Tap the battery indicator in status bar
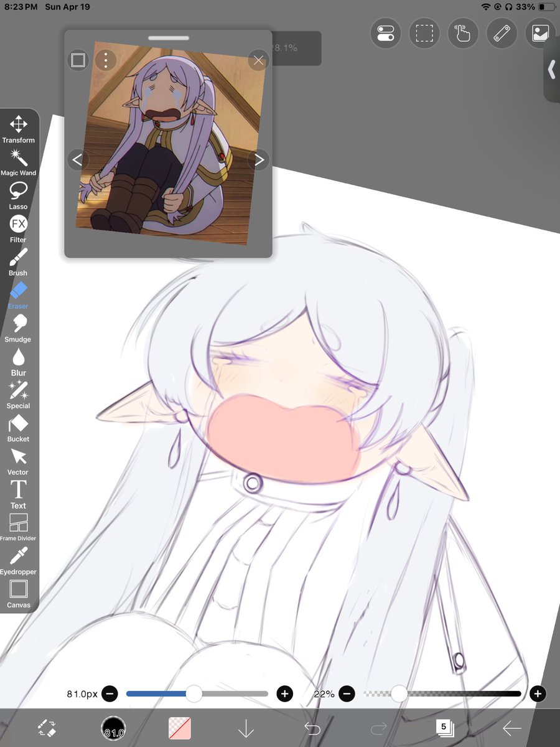 pyautogui.click(x=547, y=7)
